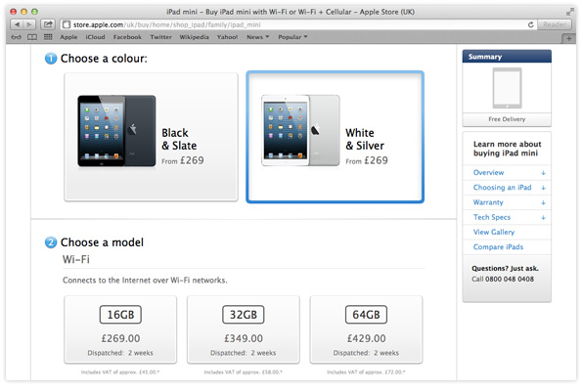
Task: Choose the 64GB Wi-Fi model
Action: (x=366, y=329)
